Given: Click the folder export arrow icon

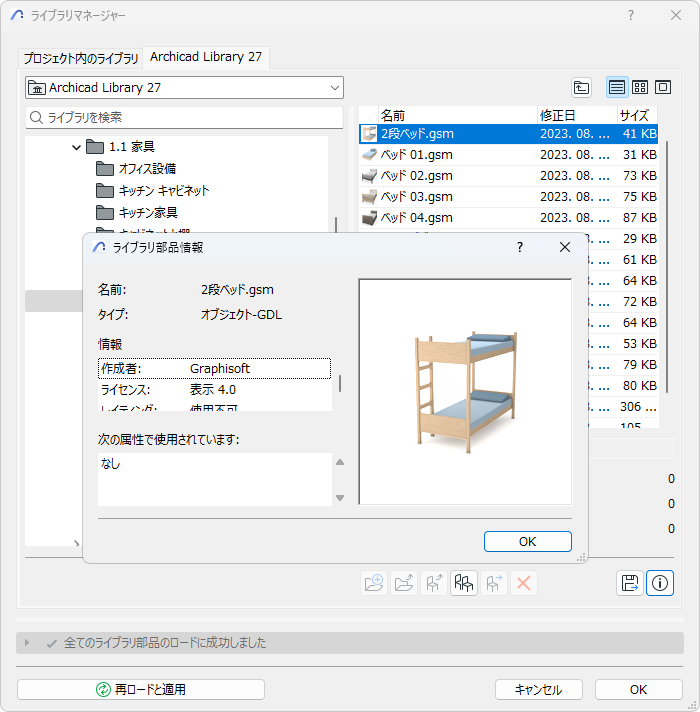Looking at the screenshot, I should tap(404, 583).
